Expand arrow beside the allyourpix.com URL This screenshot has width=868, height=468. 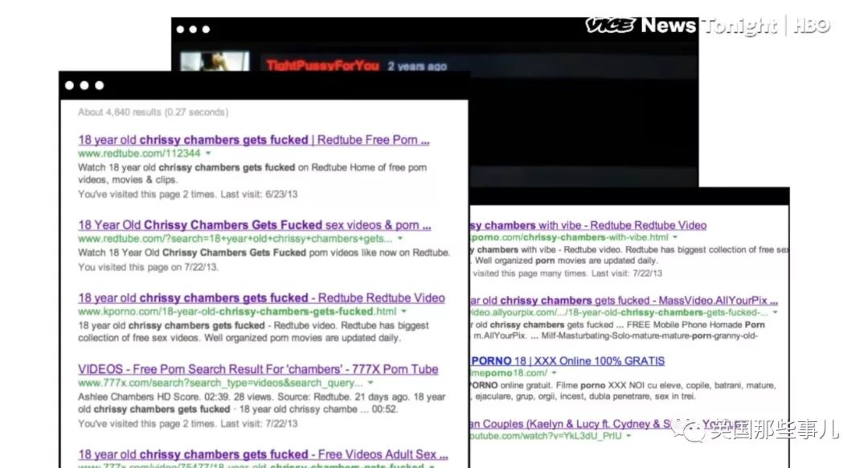[x=775, y=312]
